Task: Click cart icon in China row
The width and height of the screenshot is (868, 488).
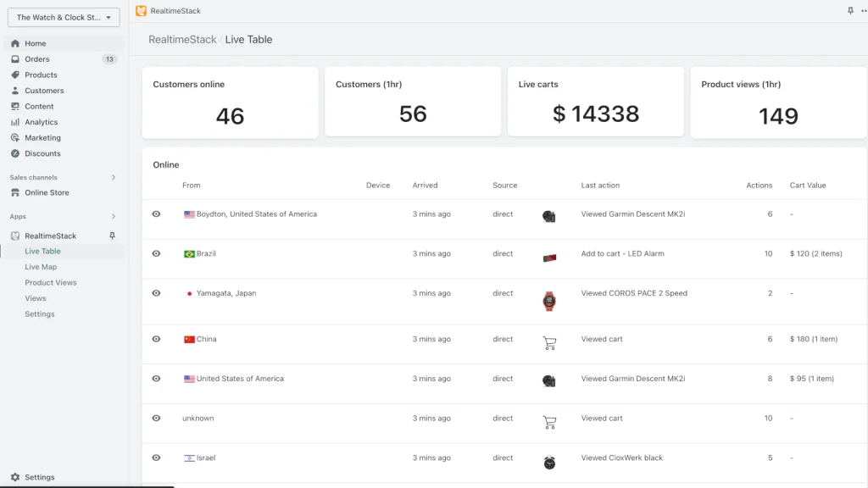Action: tap(549, 343)
